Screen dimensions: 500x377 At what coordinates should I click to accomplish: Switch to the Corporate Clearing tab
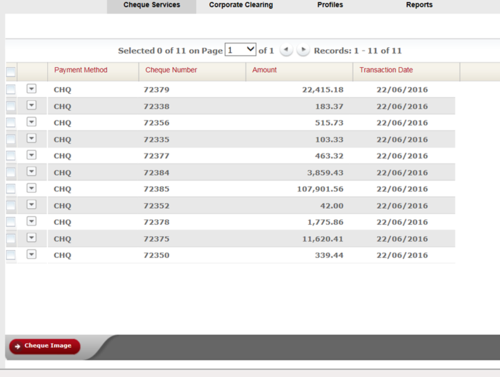pos(241,6)
